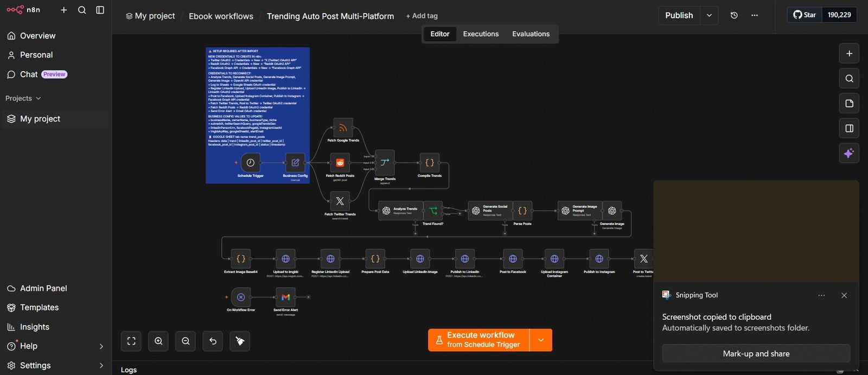Open canvas node search button
The width and height of the screenshot is (868, 375).
(849, 79)
